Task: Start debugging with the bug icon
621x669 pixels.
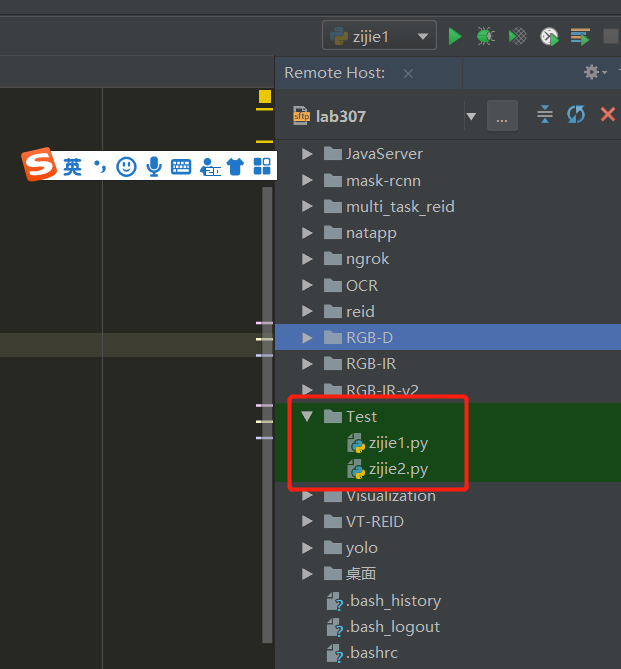Action: [x=486, y=36]
